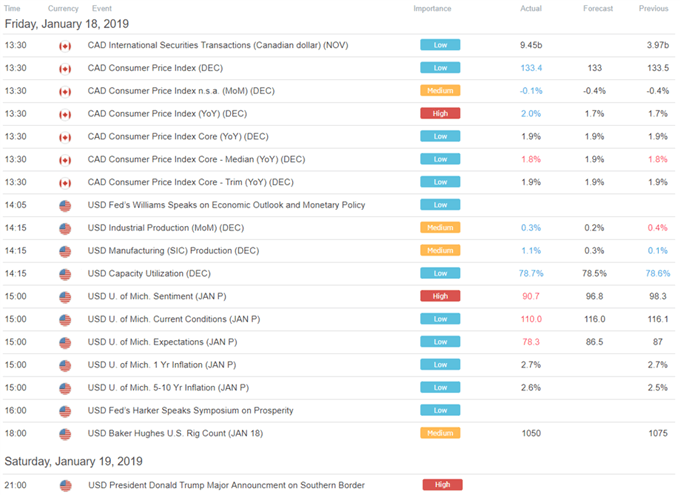Image resolution: width=680 pixels, height=495 pixels.
Task: Click US flag for Trump Major Announcement event
Action: pyautogui.click(x=66, y=485)
